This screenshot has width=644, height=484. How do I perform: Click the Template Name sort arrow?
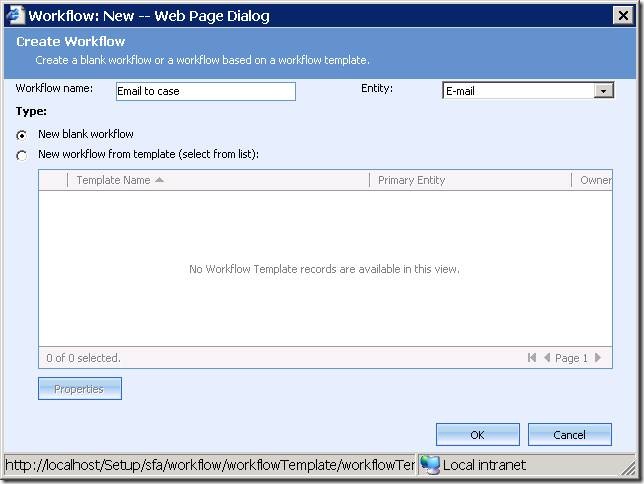coord(160,180)
